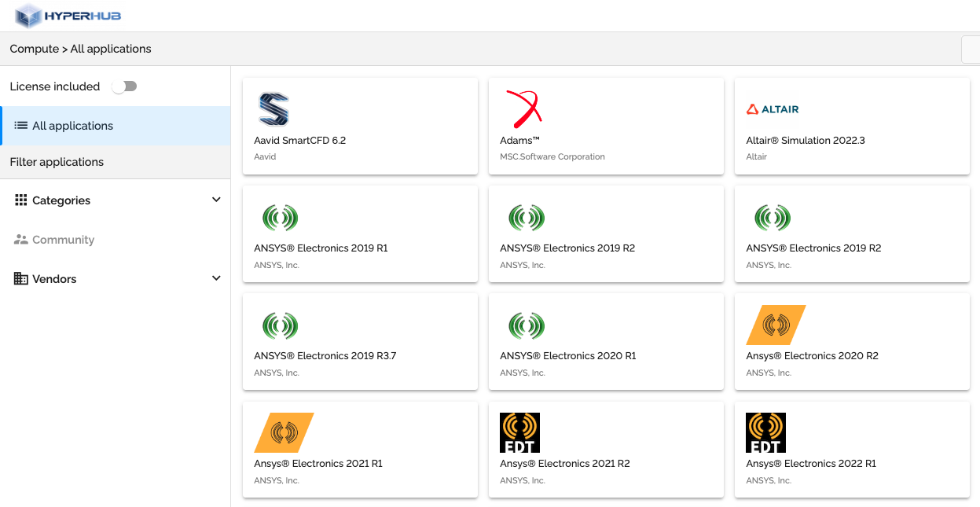Click the License included slider handle
Screen dimensions: 980x507
click(119, 86)
